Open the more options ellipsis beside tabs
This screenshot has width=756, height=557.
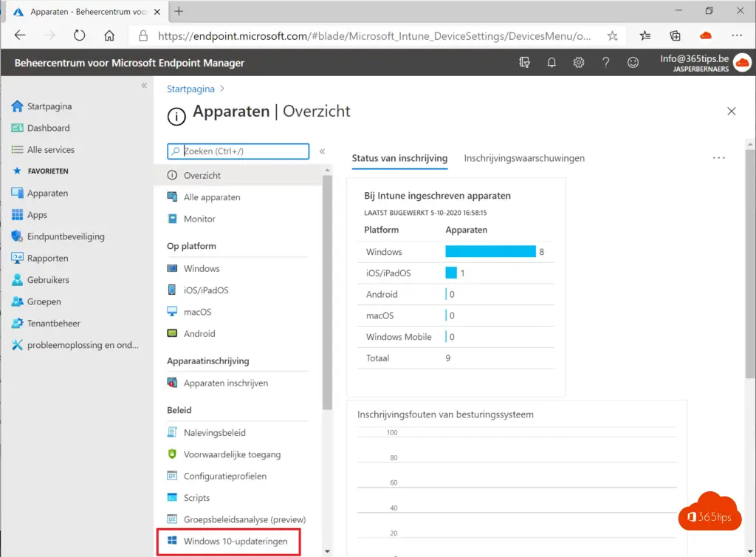click(x=718, y=157)
